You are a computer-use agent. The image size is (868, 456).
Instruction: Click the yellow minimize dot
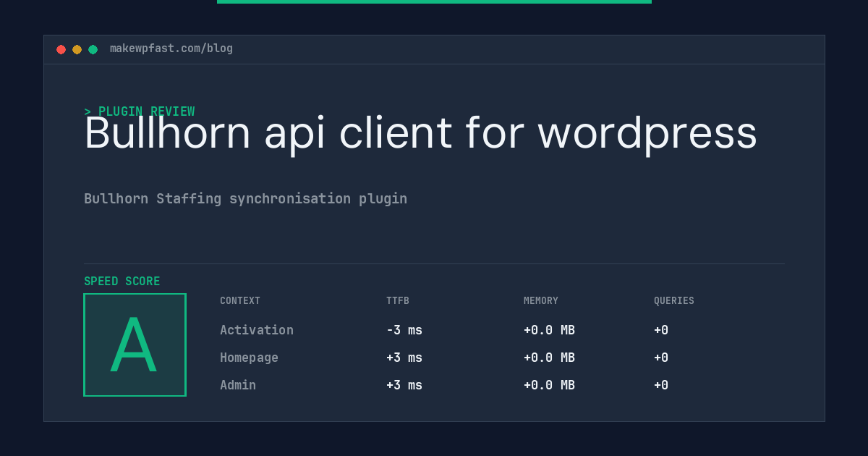click(77, 49)
